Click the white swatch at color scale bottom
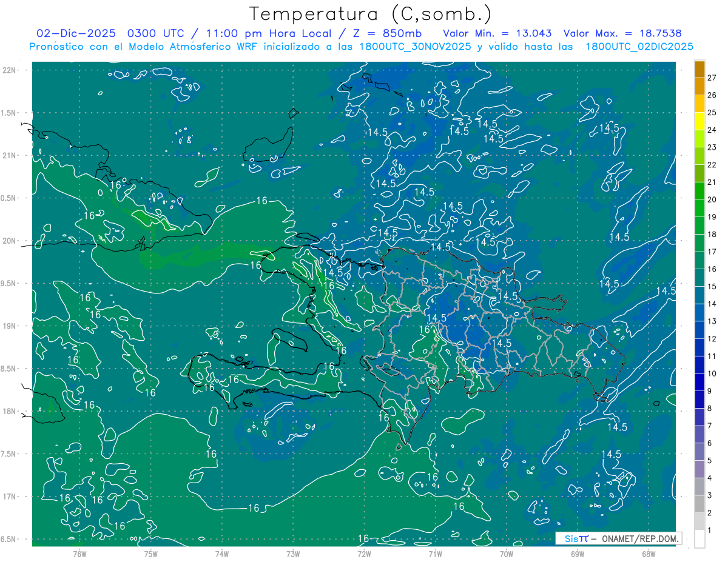The width and height of the screenshot is (728, 562). [x=700, y=539]
